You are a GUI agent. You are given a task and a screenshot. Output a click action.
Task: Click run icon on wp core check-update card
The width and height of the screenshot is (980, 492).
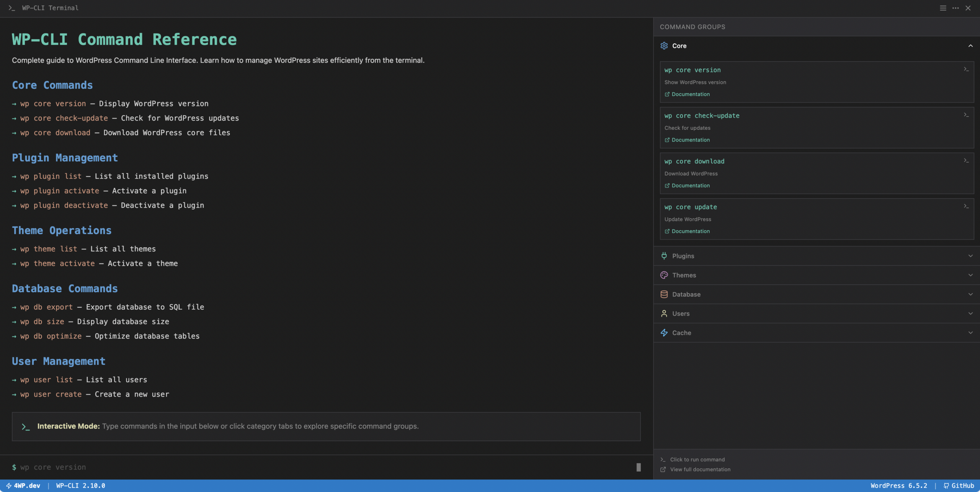pyautogui.click(x=966, y=115)
